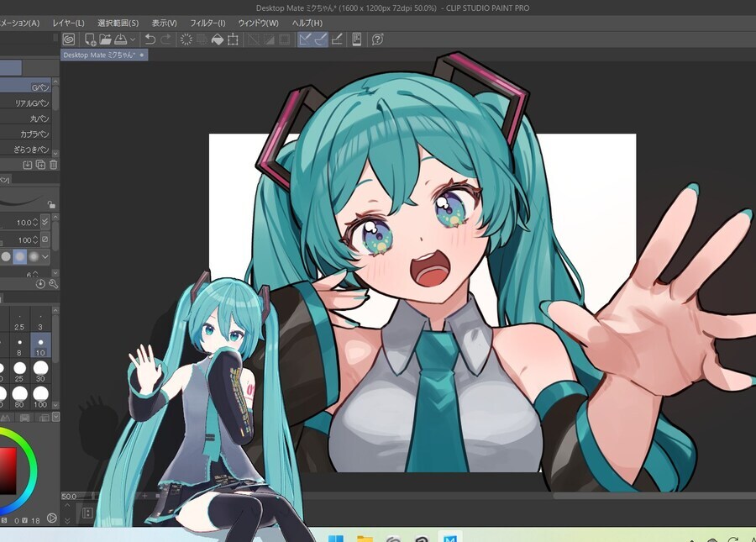Open the opacity dynamics button
The height and width of the screenshot is (542, 756).
click(45, 239)
